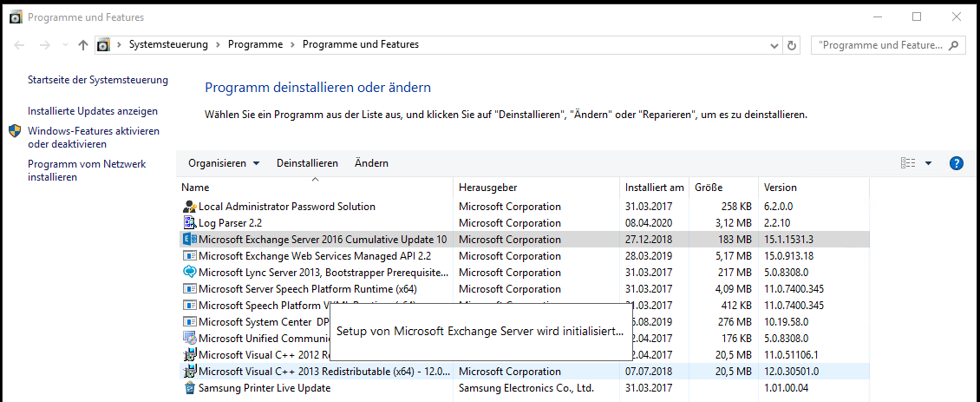Open the view options dropdown arrow
The width and height of the screenshot is (980, 402).
(928, 163)
